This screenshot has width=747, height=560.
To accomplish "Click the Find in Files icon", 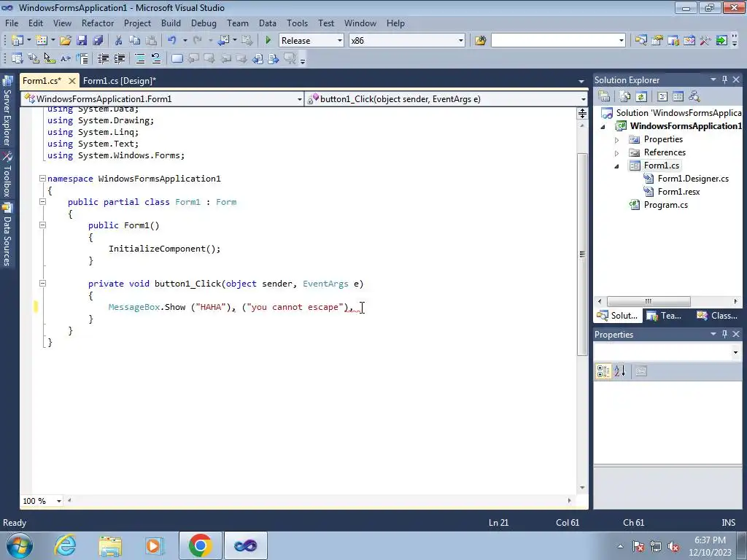I will pyautogui.click(x=480, y=41).
